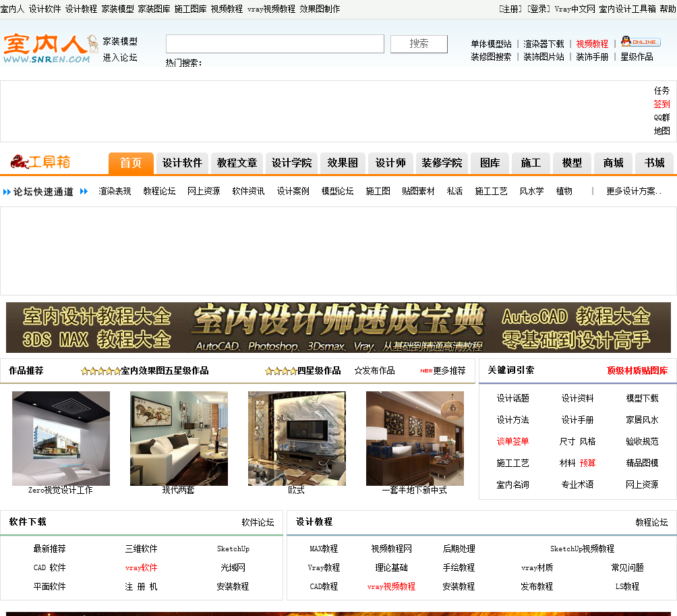
Task: Click 家装模型 beside the logo
Action: (x=120, y=41)
